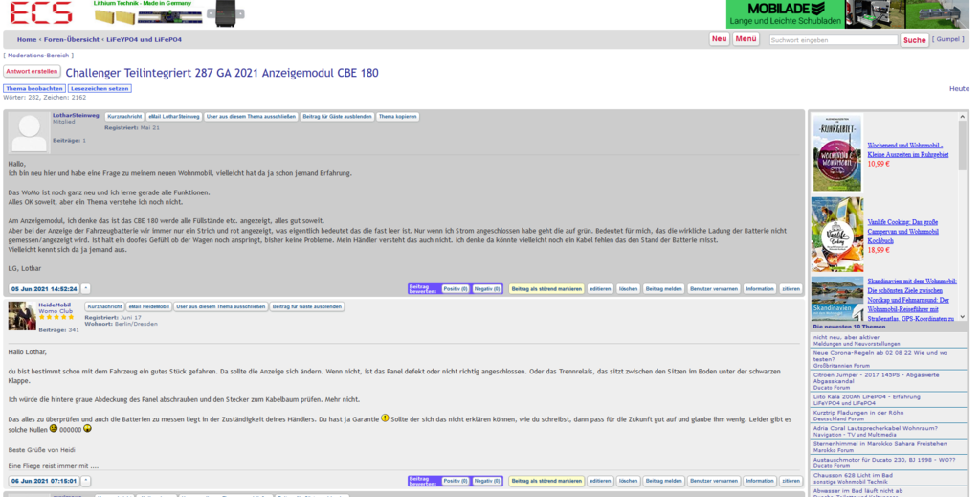Click the 05 Jun 2021 14:52:24 timestamp

44,289
